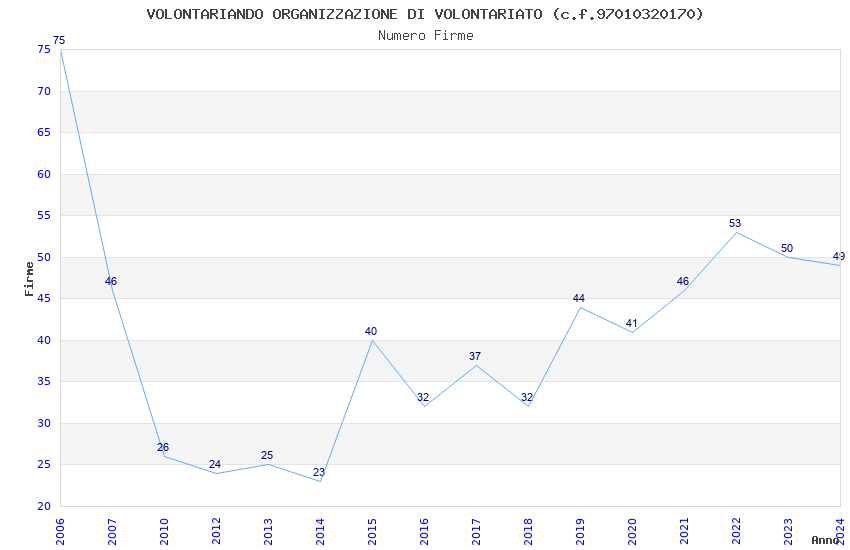Click the y-axis value 40
The image size is (850, 550).
(44, 340)
